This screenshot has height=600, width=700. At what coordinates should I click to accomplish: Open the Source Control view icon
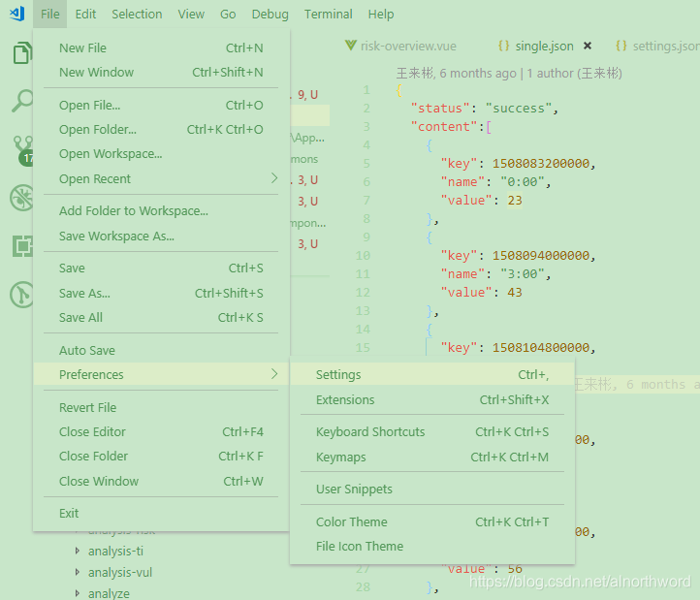tap(22, 150)
